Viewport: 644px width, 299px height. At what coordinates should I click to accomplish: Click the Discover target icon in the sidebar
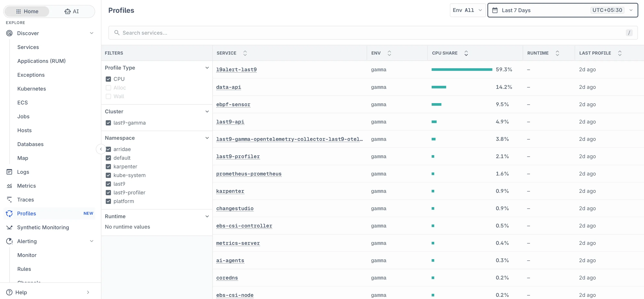point(9,33)
